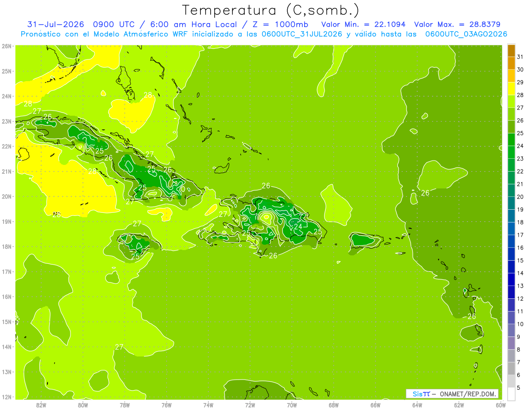Click yellow colorbar segment between 28 and 29
The height and width of the screenshot is (411, 532).
(x=511, y=89)
